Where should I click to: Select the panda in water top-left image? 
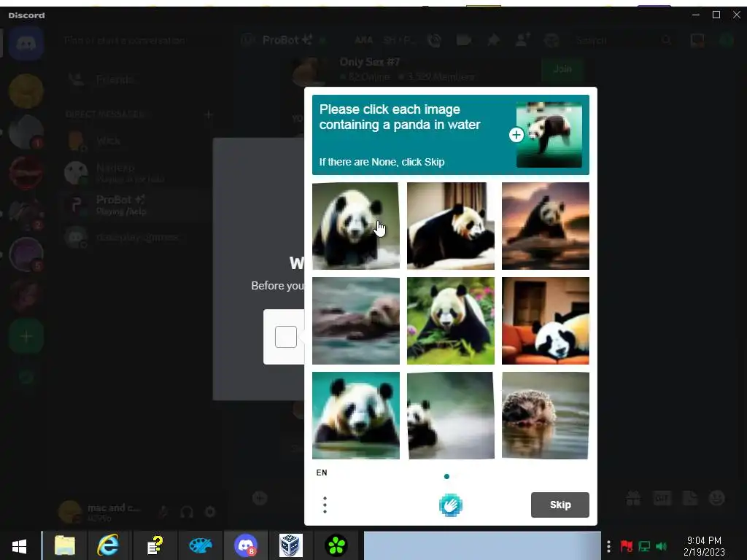click(356, 226)
